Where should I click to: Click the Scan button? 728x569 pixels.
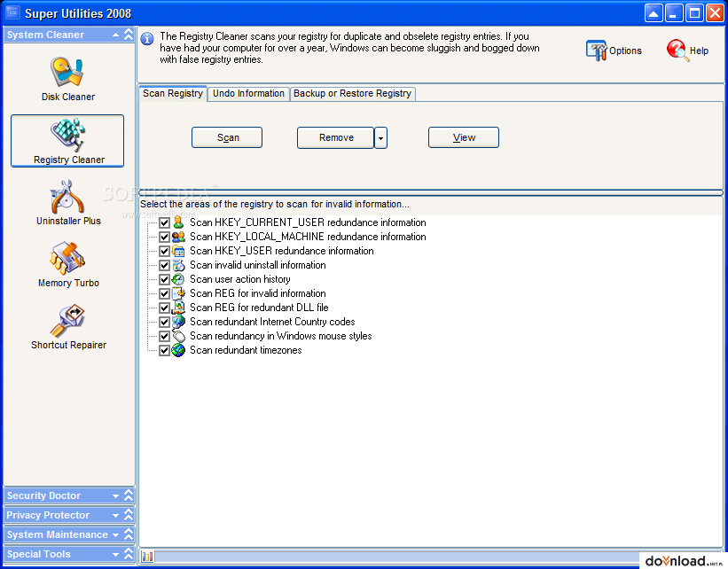click(x=227, y=137)
